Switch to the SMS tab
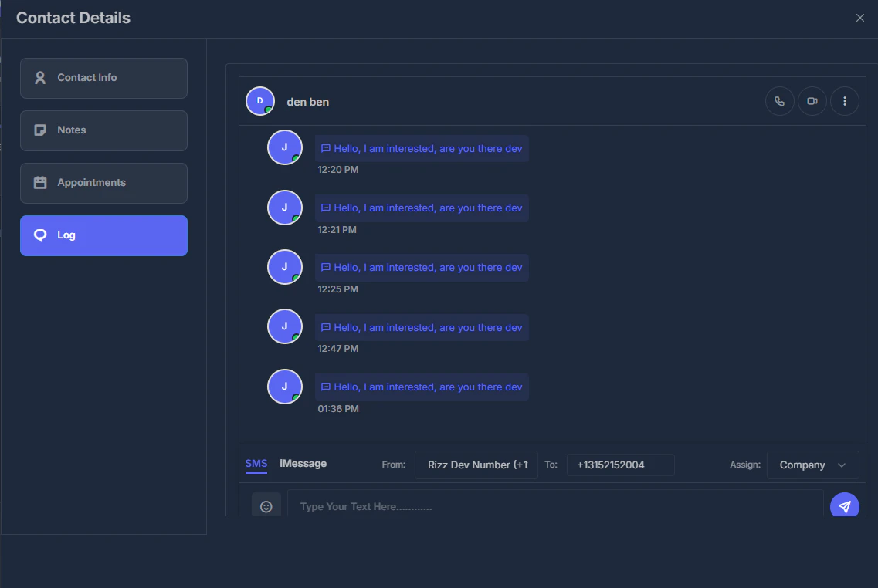 coord(256,464)
